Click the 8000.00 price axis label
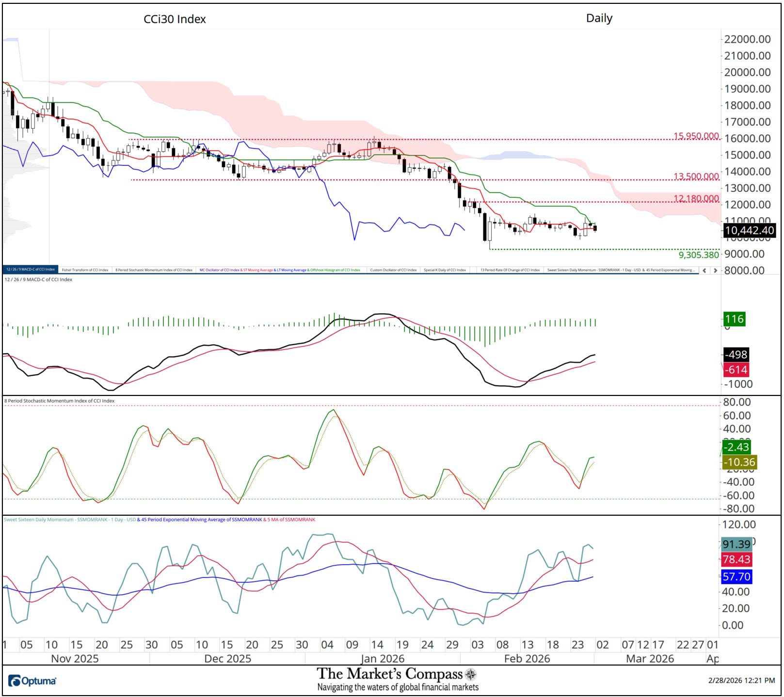 coord(744,270)
